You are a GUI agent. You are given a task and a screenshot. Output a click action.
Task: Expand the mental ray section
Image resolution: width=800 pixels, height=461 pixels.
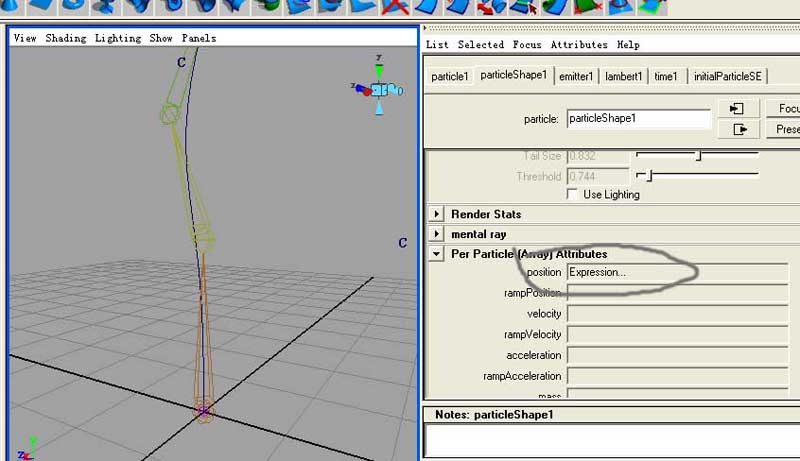436,234
